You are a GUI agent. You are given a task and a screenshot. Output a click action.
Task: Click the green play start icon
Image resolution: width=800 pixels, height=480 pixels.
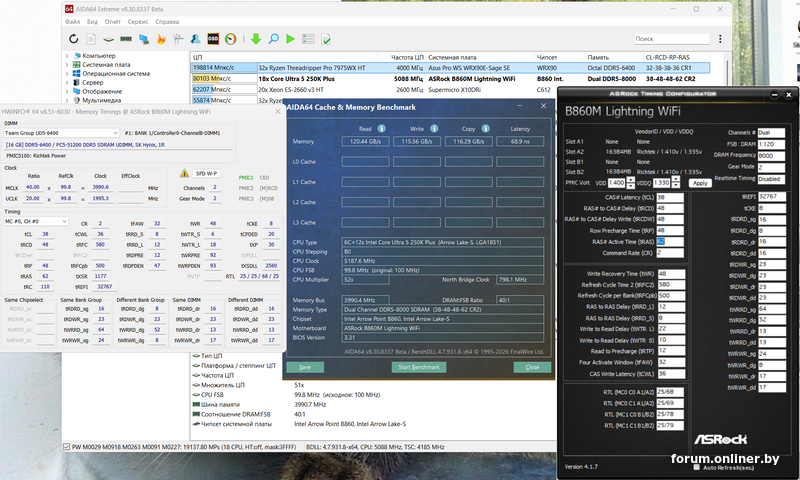[290, 39]
